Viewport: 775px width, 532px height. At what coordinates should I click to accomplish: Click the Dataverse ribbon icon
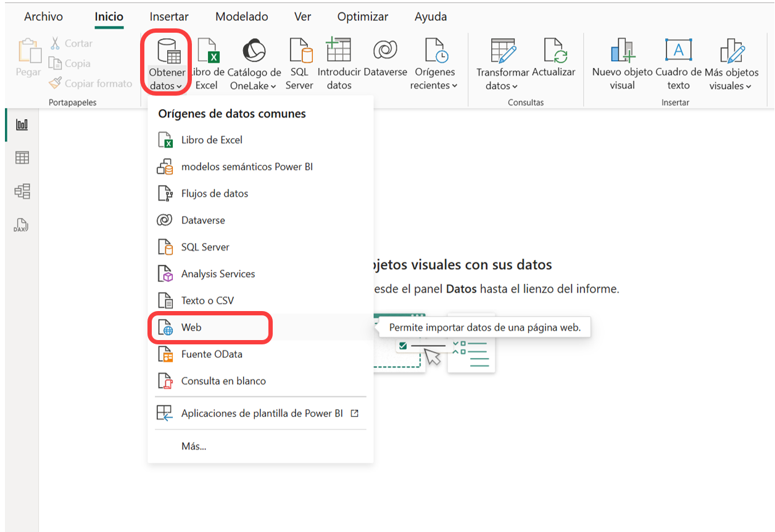coord(385,51)
